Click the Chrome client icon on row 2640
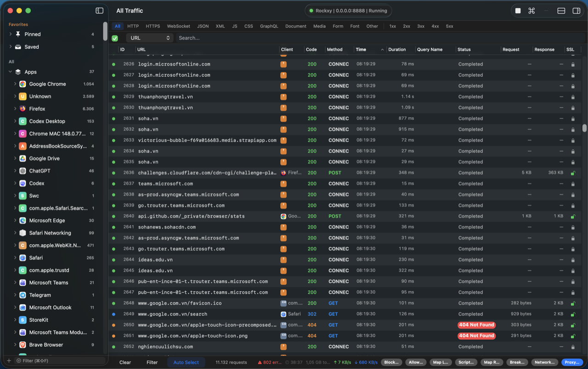This screenshot has width=588, height=369. pos(283,216)
